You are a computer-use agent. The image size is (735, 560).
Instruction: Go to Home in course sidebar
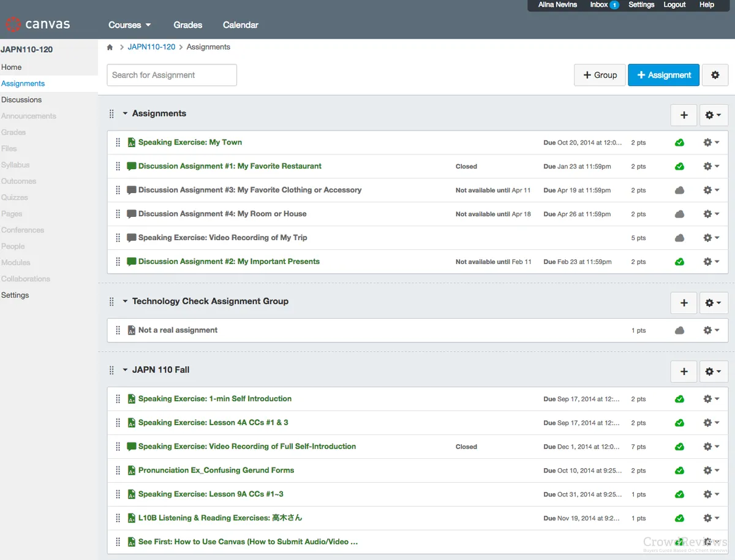click(12, 67)
